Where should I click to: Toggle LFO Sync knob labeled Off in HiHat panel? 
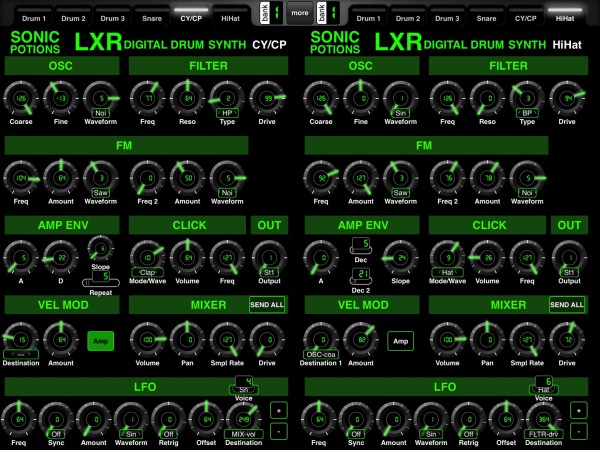coord(356,420)
